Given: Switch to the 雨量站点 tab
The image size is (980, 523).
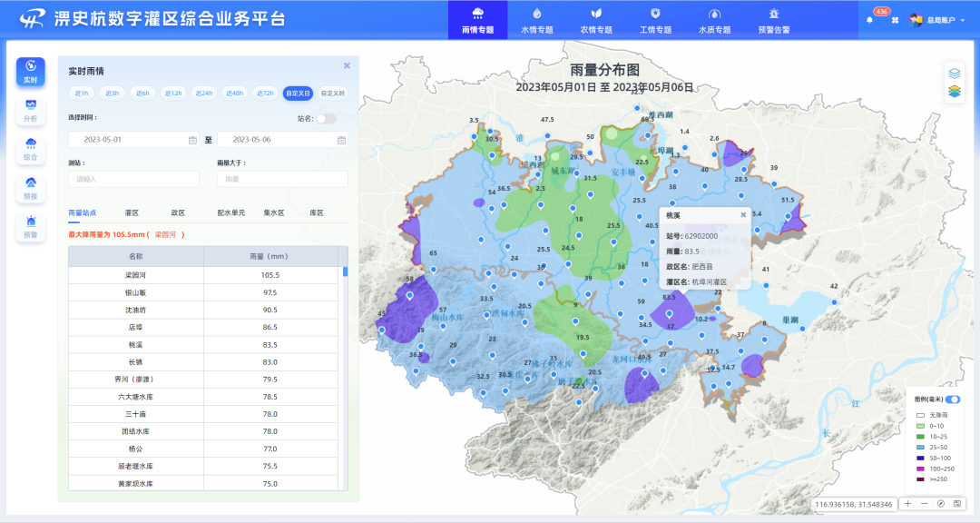Looking at the screenshot, I should (x=82, y=212).
